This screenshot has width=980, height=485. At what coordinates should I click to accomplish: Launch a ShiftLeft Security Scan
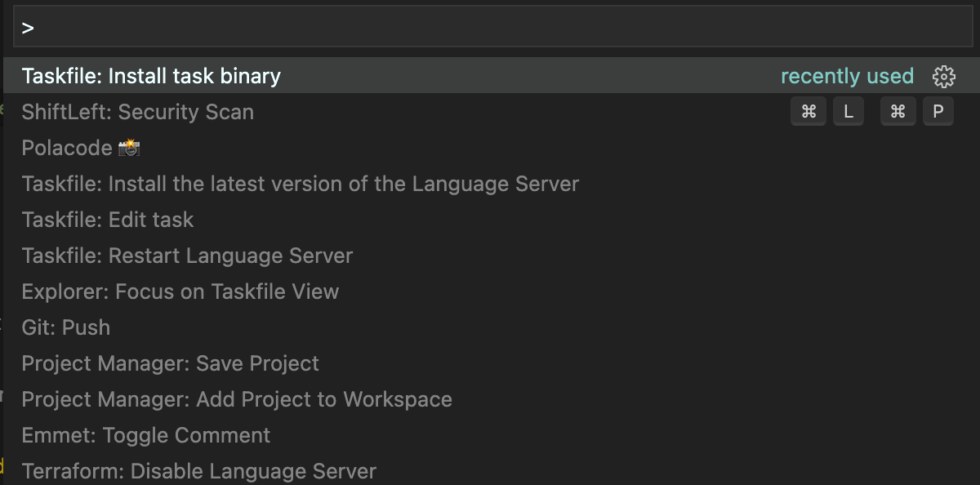point(137,112)
